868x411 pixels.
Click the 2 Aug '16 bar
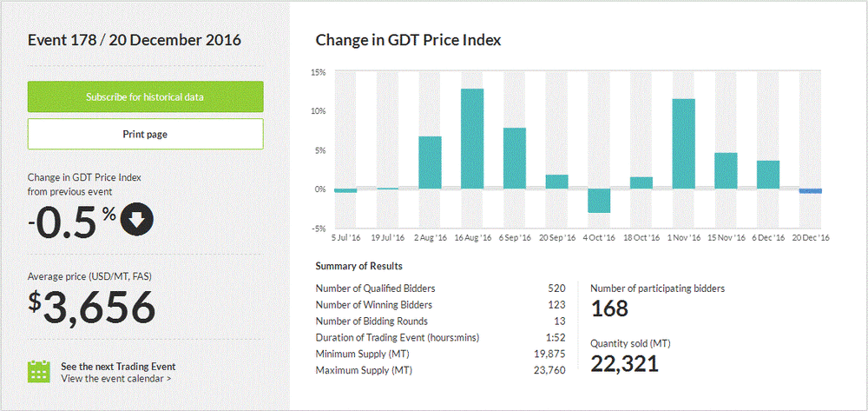pos(430,162)
